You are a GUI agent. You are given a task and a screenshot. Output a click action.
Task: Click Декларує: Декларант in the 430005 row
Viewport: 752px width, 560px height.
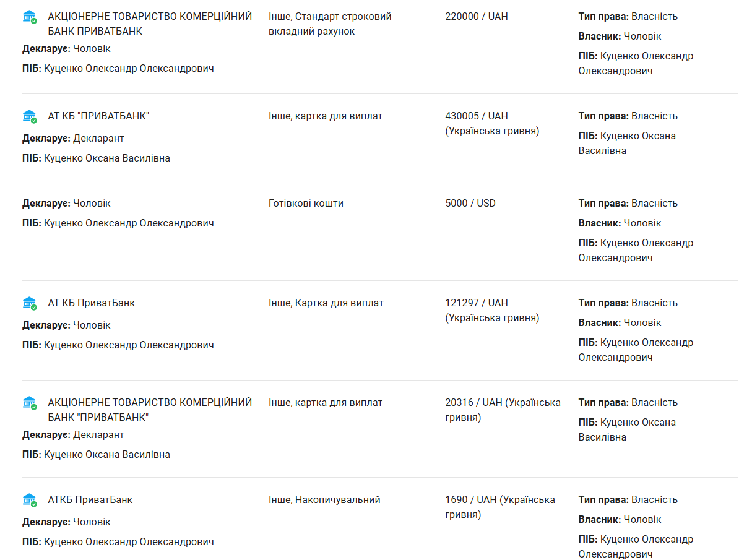(x=73, y=139)
